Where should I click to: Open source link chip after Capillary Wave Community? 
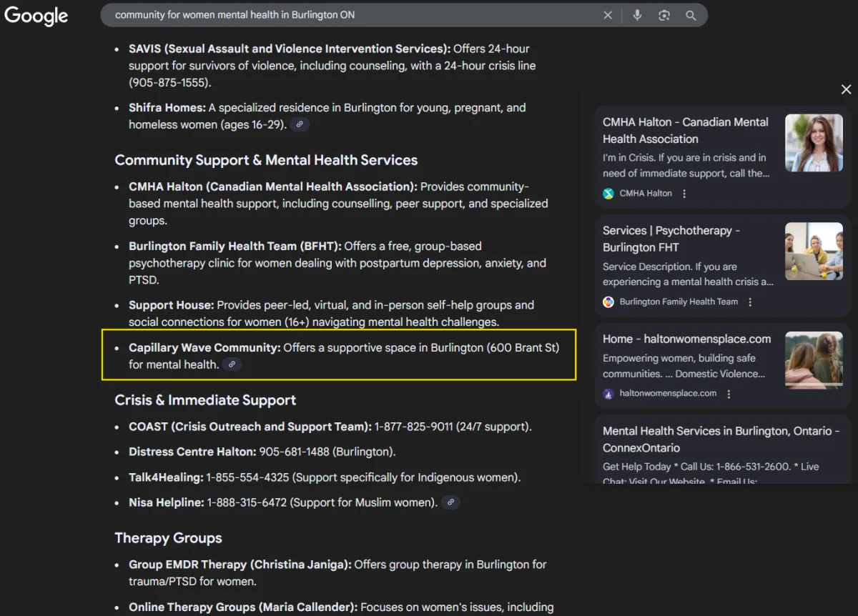(231, 364)
